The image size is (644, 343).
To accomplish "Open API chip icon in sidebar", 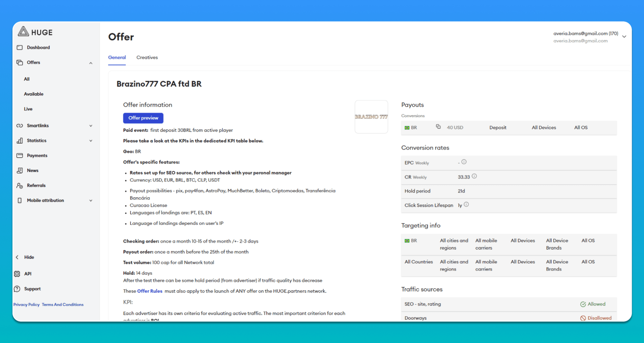I will [x=17, y=274].
